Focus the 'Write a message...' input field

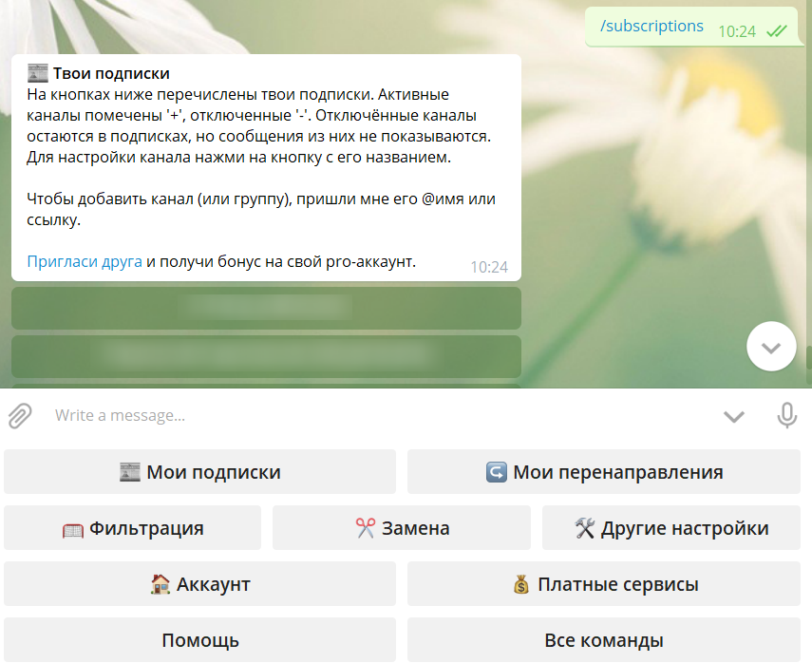coord(380,415)
